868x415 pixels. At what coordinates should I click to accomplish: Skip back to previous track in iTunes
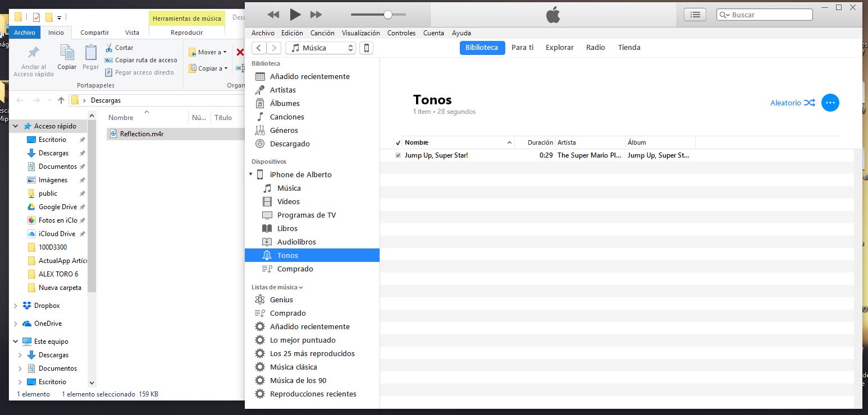(273, 14)
